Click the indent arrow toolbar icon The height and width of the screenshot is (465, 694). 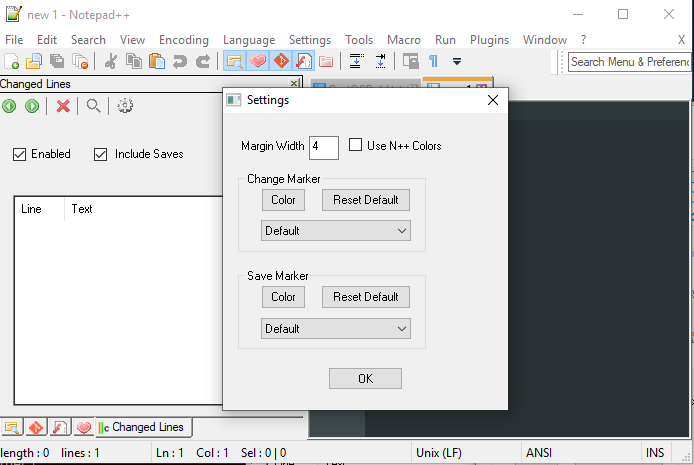[380, 61]
